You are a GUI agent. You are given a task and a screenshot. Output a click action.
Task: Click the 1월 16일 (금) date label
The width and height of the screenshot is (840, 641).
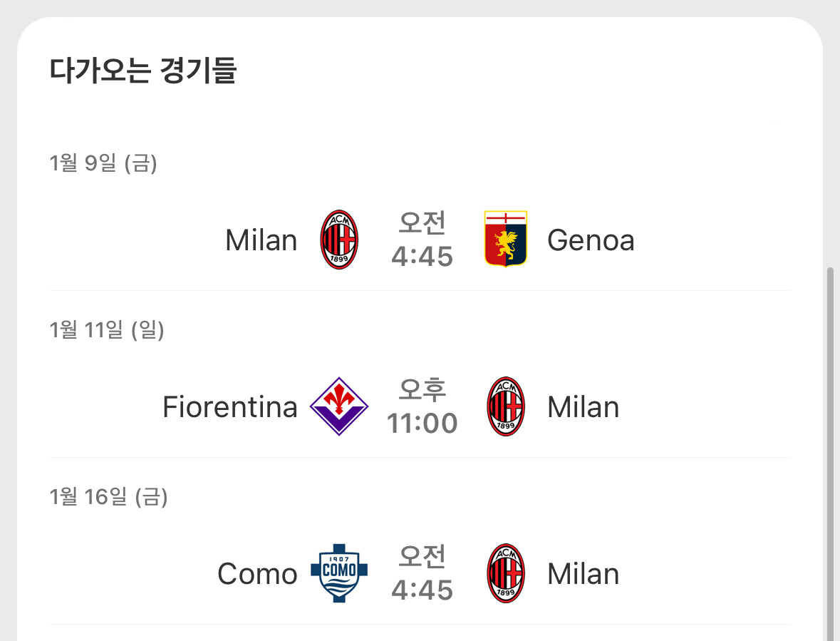pyautogui.click(x=108, y=497)
